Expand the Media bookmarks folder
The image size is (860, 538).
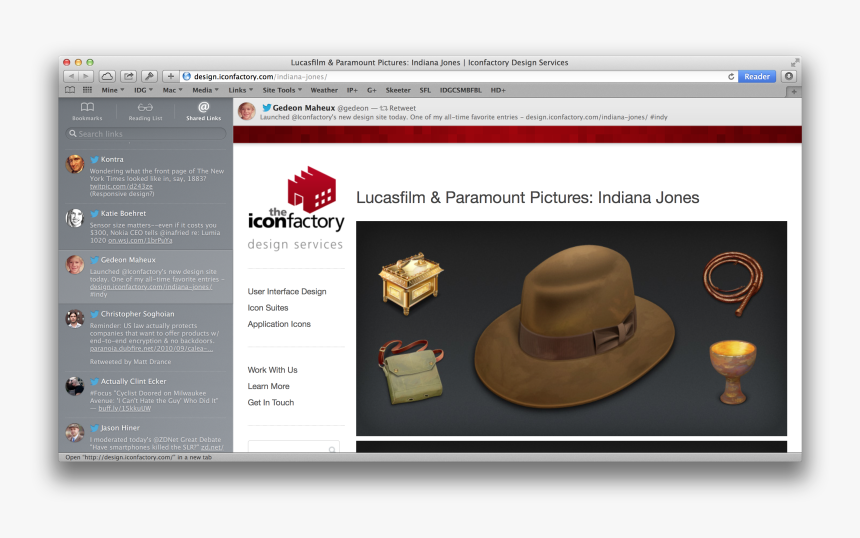click(205, 90)
